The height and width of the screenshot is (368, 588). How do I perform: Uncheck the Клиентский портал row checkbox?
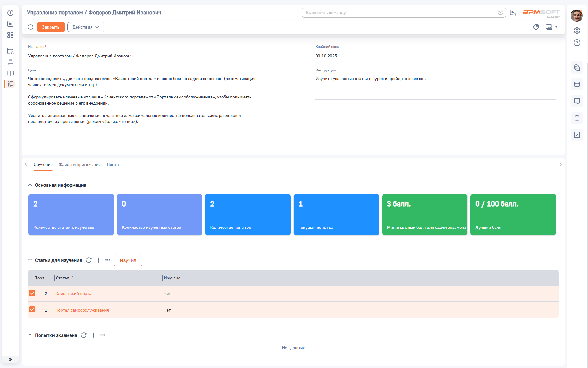32,293
